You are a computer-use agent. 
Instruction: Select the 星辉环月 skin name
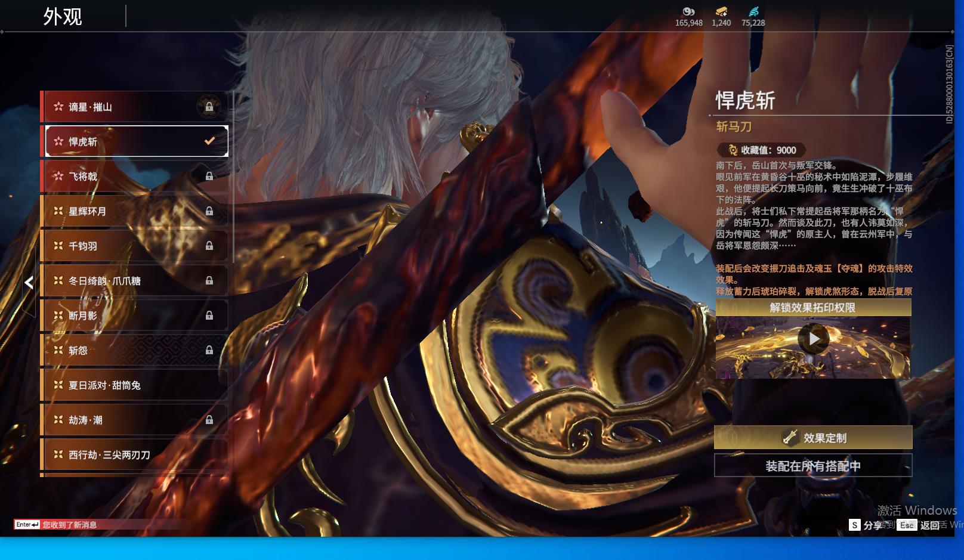pos(87,211)
